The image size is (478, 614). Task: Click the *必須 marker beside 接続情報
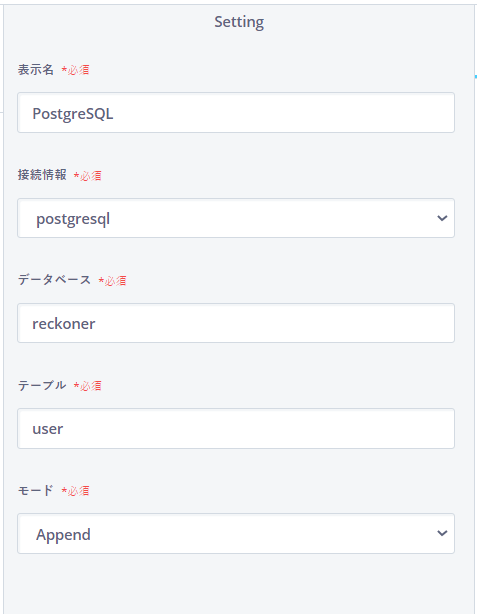point(88,175)
